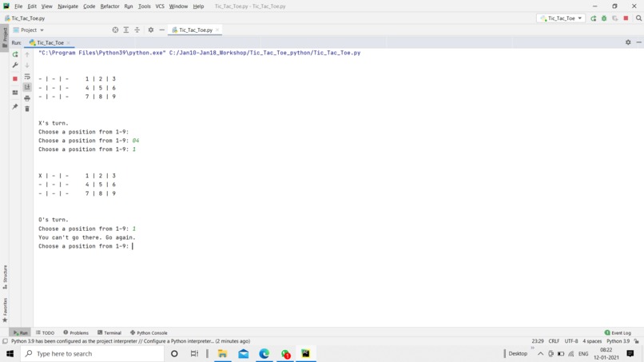Toggle scroll to end of console
The image size is (644, 362).
pyautogui.click(x=27, y=87)
